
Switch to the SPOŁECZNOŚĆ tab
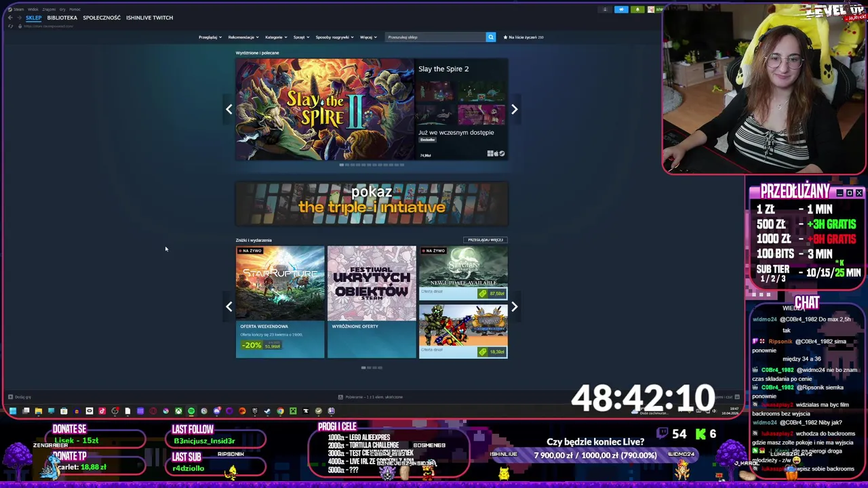click(102, 18)
